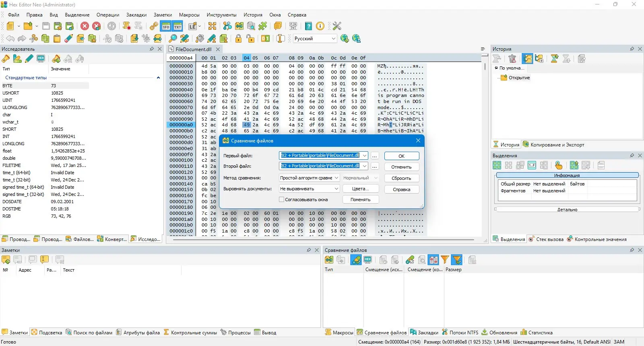Click the Save file floppy icon
The image size is (644, 346).
pos(46,26)
